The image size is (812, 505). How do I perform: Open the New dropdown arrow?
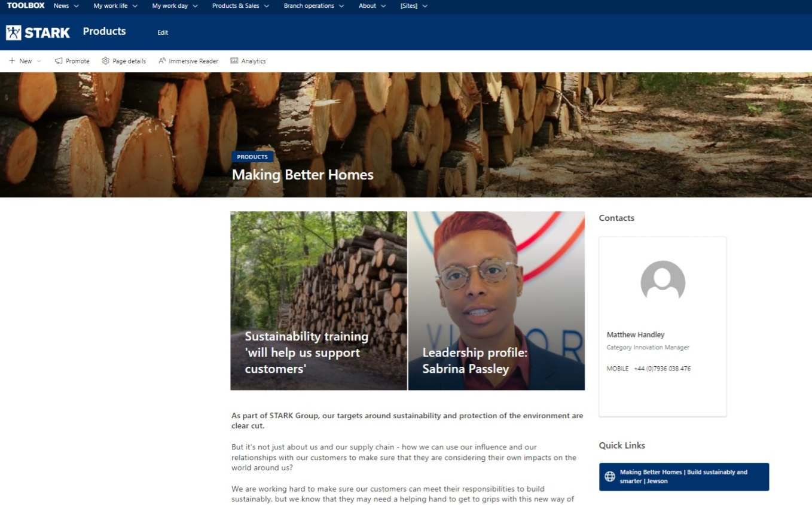tap(39, 61)
